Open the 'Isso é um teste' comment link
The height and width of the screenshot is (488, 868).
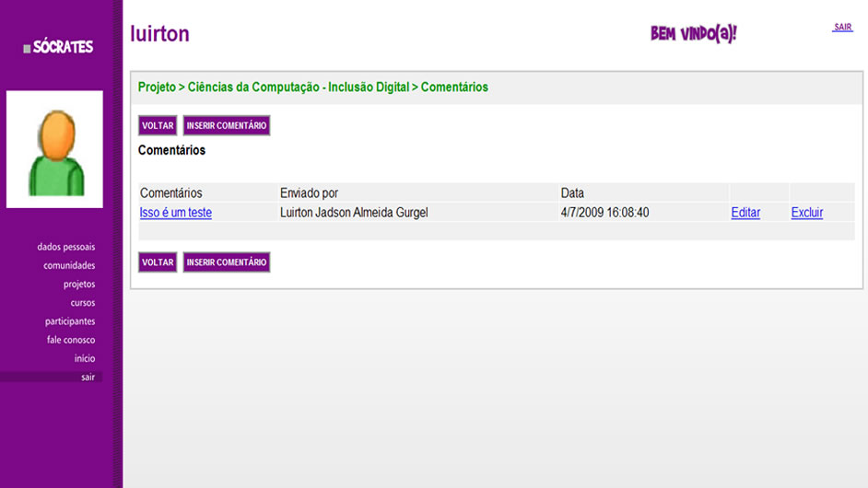pos(175,213)
